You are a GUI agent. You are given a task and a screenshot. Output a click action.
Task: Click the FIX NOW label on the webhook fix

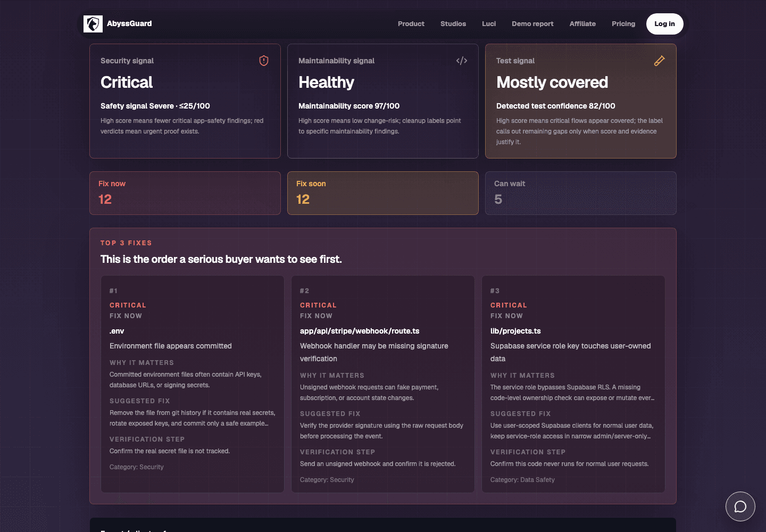316,316
